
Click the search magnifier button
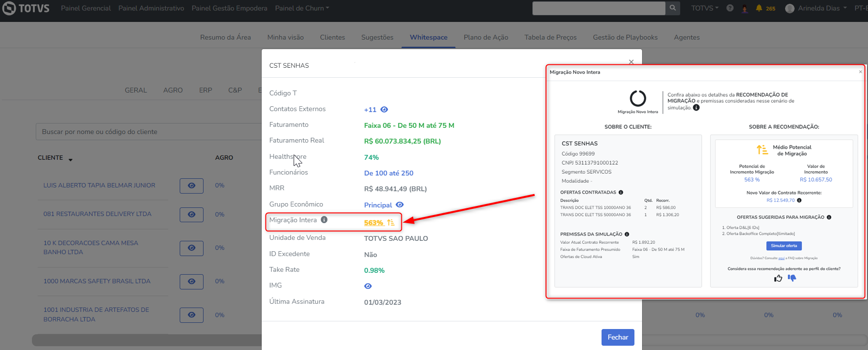coord(673,8)
